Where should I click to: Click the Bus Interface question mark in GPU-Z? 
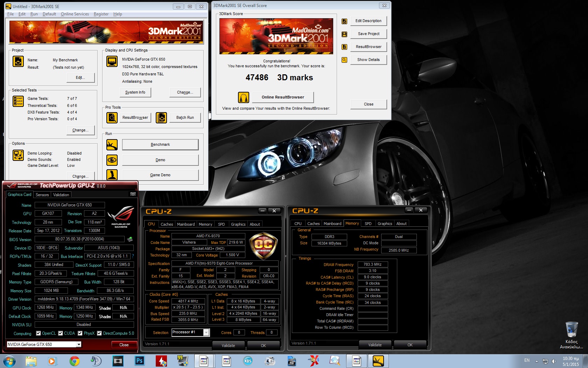pyautogui.click(x=133, y=256)
